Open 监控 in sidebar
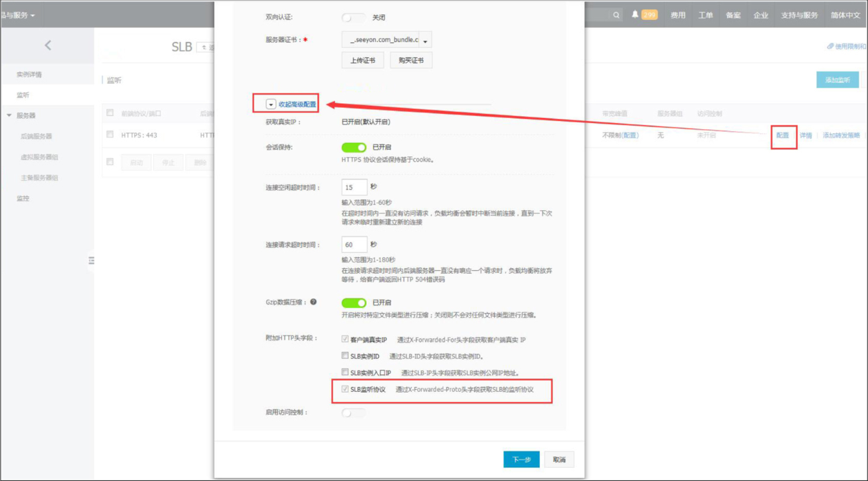The height and width of the screenshot is (481, 868). pos(23,198)
